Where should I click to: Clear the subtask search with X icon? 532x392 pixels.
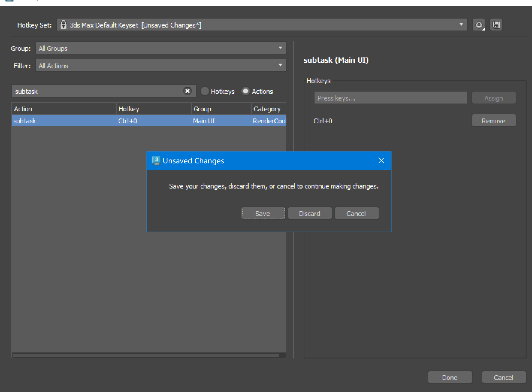coord(188,91)
